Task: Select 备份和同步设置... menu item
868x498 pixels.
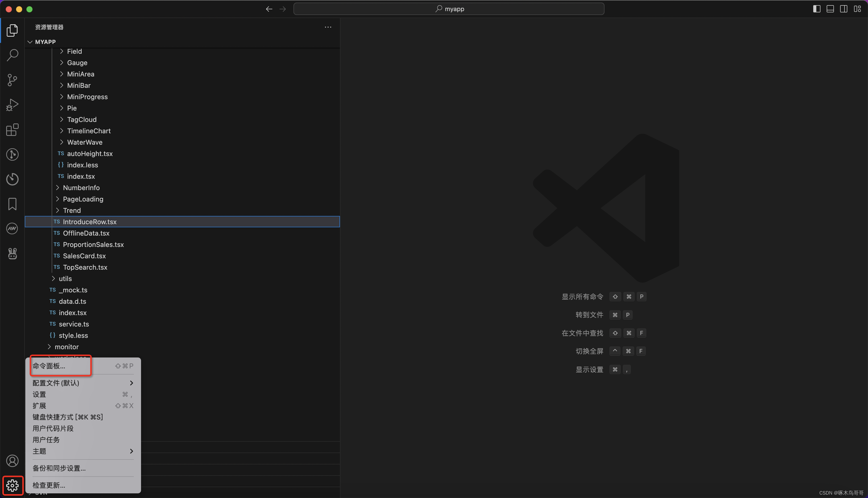Action: pos(83,468)
